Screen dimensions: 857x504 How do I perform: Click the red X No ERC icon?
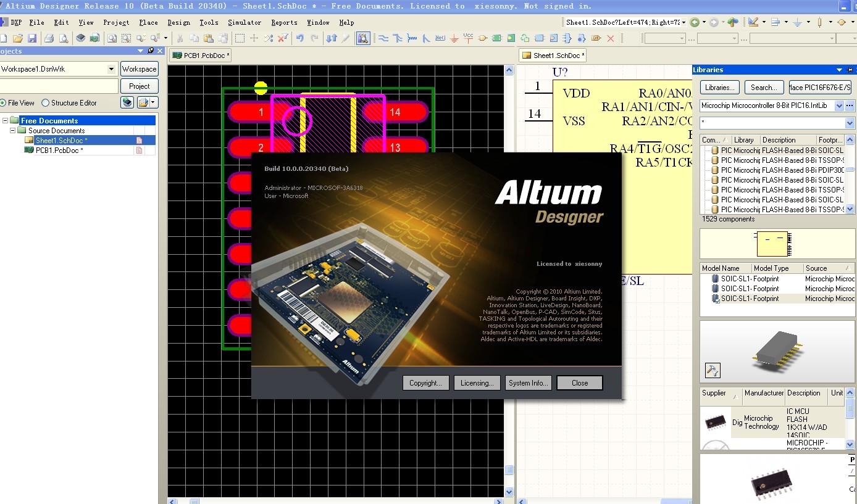point(611,38)
